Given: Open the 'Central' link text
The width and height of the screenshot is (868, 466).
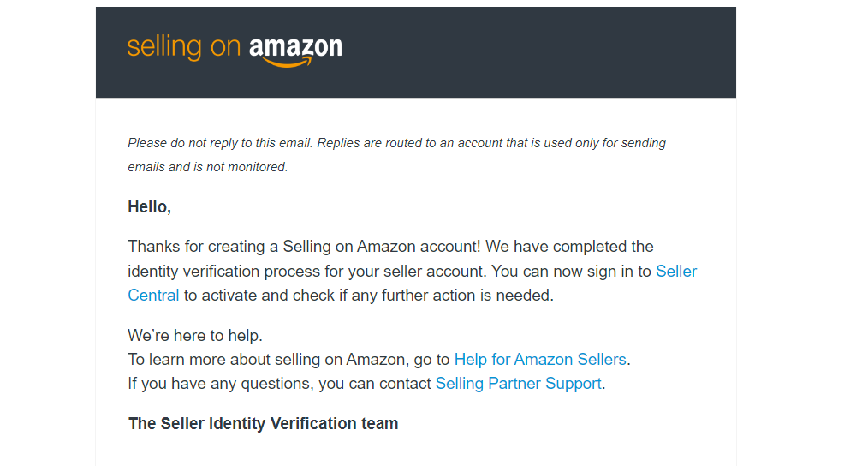Looking at the screenshot, I should [x=153, y=296].
